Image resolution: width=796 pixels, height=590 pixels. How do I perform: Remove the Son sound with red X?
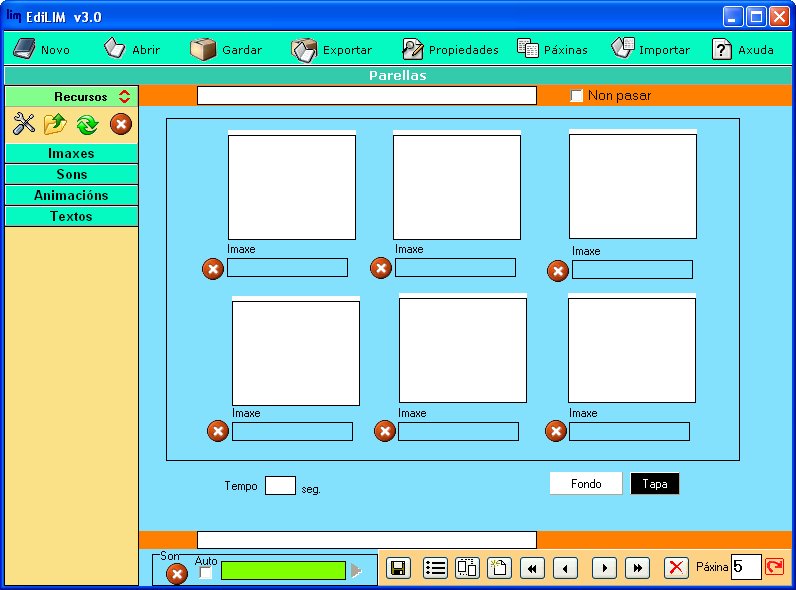click(x=177, y=574)
